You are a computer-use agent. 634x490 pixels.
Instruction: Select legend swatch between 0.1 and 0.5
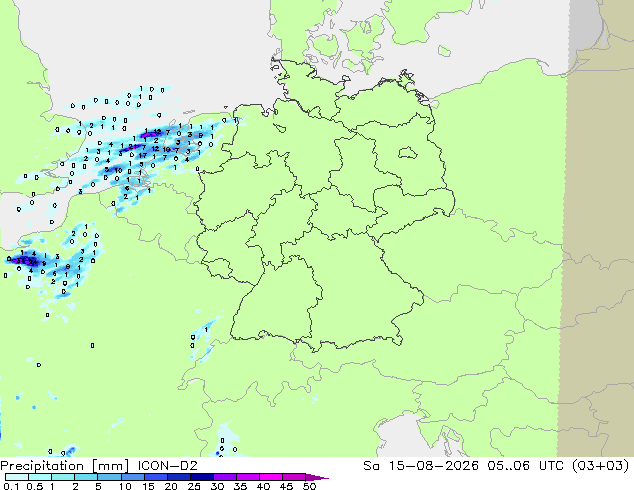[x=17, y=477]
